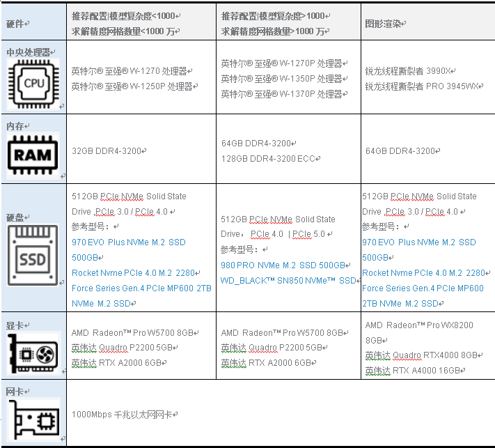
Task: Click the RAM memory module icon
Action: tap(33, 155)
